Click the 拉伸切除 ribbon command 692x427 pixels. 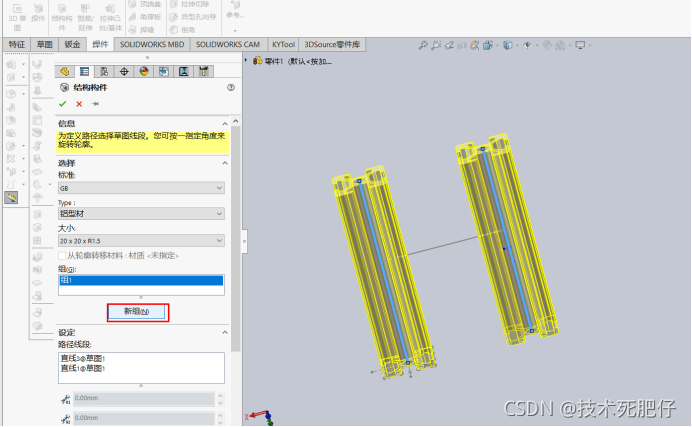coord(190,4)
